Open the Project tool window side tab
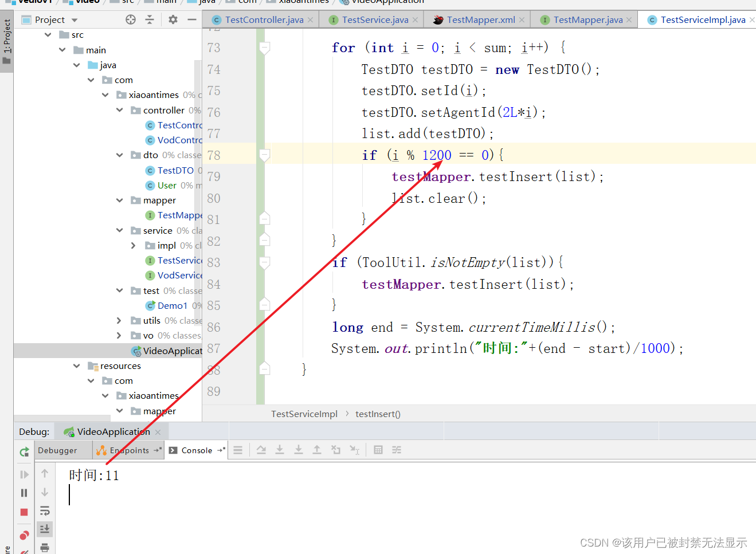This screenshot has width=756, height=554. click(x=7, y=42)
